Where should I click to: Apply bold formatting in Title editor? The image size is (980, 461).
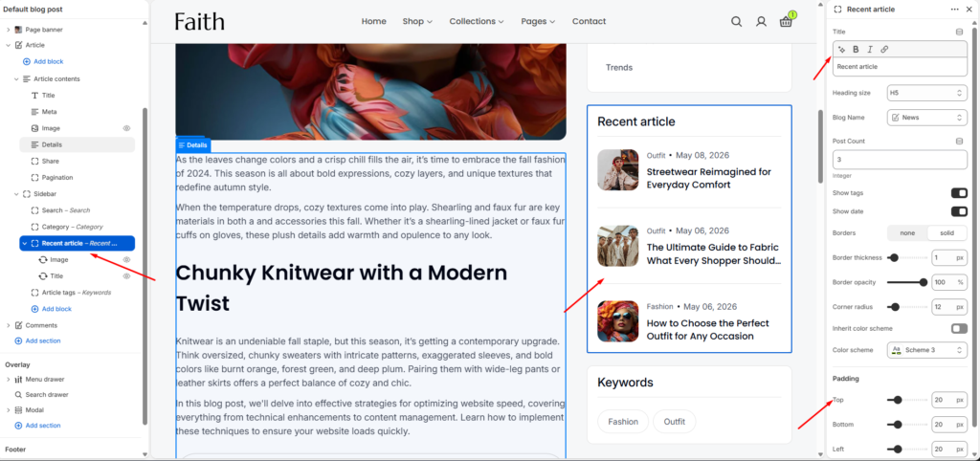point(856,50)
